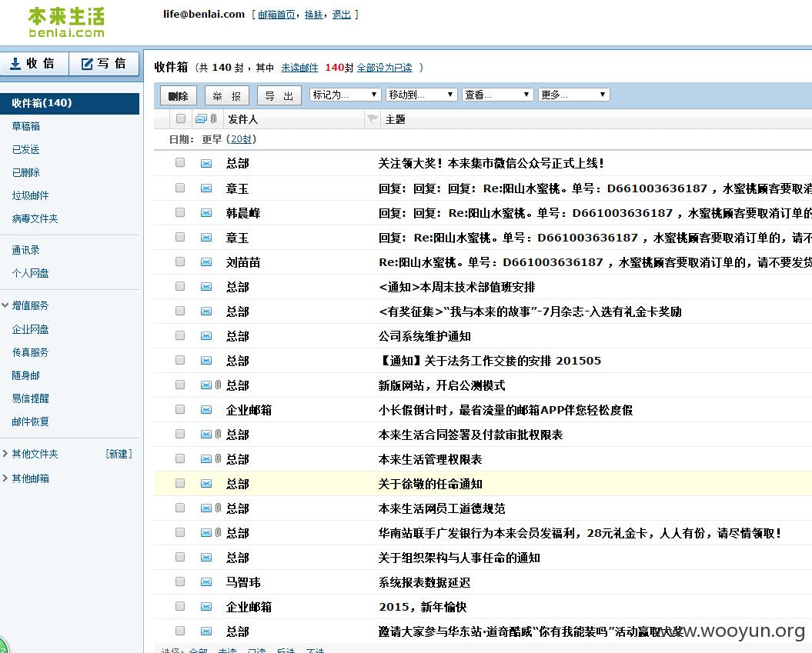The image size is (812, 653).
Task: Open the 更多 dropdown
Action: pyautogui.click(x=573, y=95)
